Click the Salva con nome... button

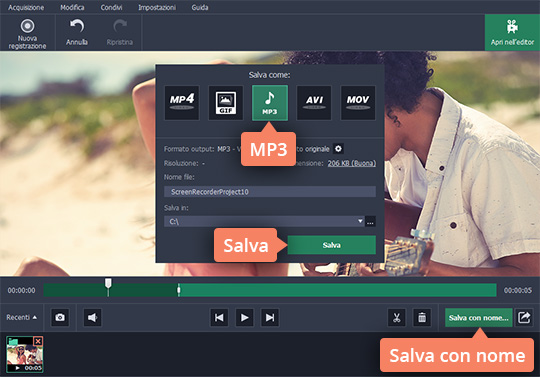tap(479, 317)
